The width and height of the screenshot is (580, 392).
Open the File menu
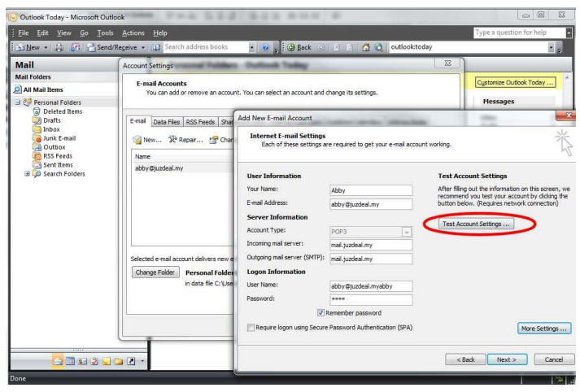(24, 33)
